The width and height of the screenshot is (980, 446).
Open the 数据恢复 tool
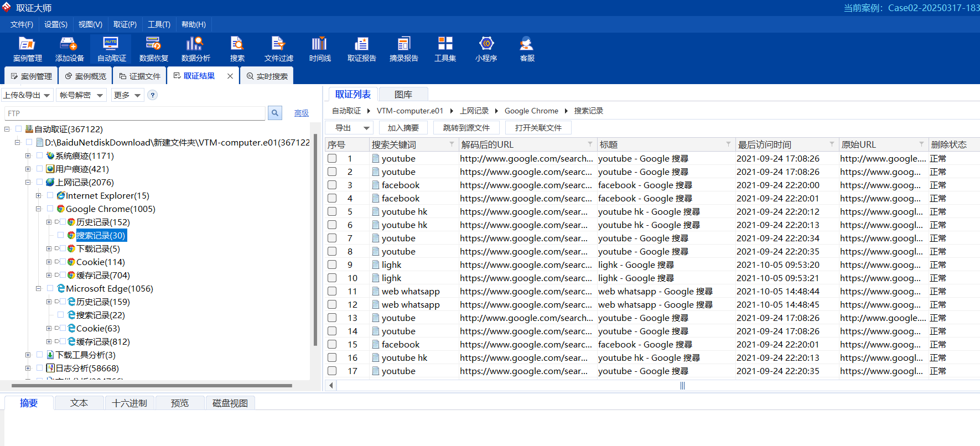point(153,49)
